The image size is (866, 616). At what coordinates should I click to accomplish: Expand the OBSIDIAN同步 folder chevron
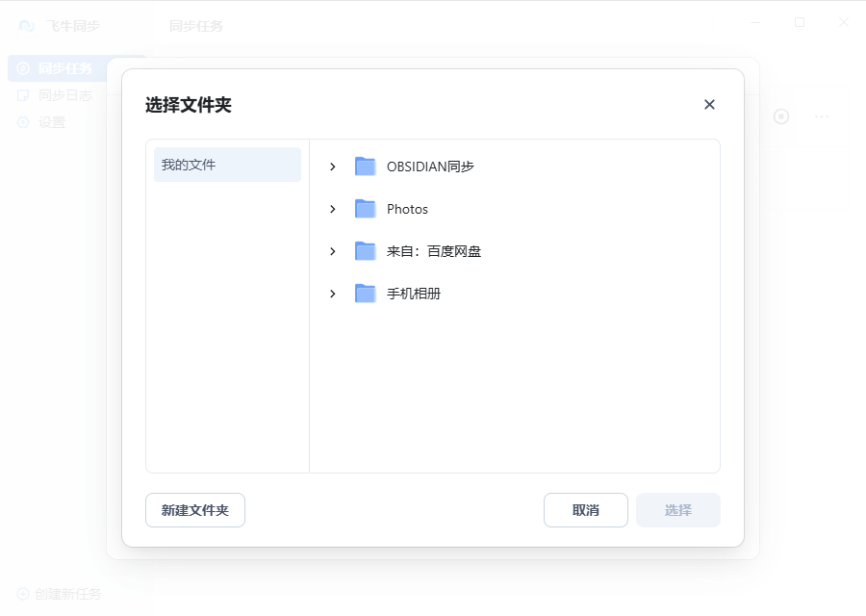[x=333, y=167]
